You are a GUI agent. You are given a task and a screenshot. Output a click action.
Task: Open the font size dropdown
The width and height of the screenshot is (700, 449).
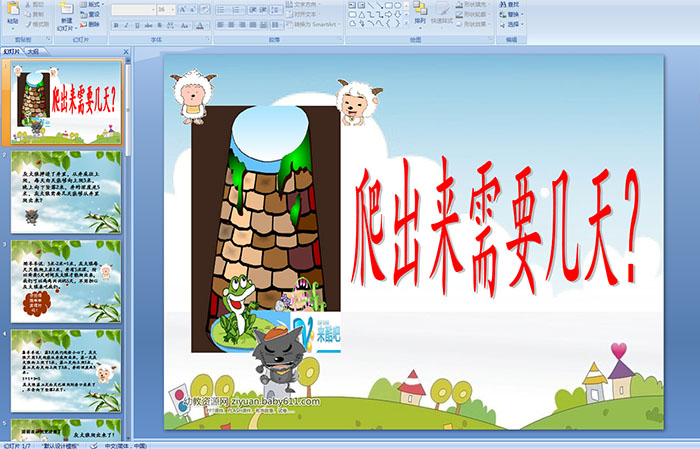pyautogui.click(x=172, y=9)
